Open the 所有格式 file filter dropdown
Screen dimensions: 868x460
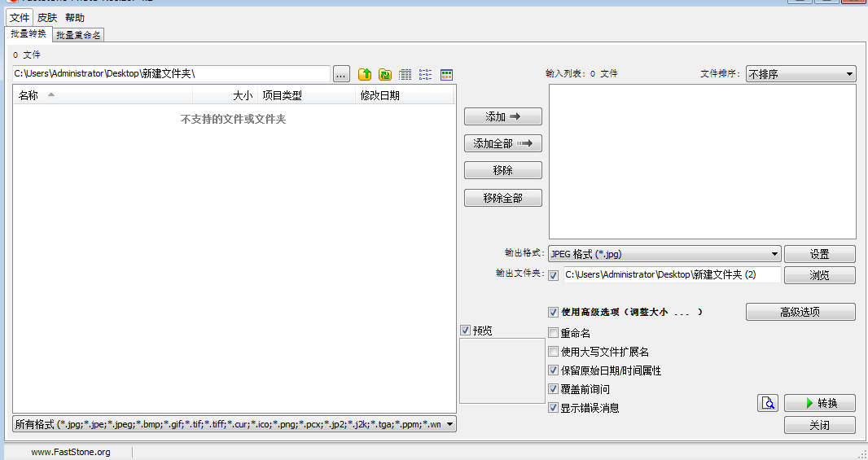coord(235,424)
